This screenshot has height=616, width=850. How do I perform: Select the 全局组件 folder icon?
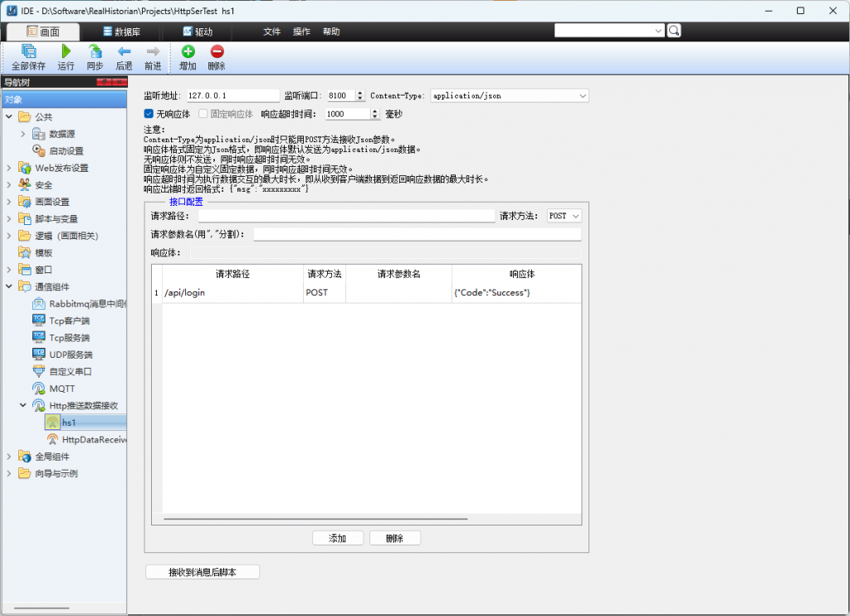point(24,457)
